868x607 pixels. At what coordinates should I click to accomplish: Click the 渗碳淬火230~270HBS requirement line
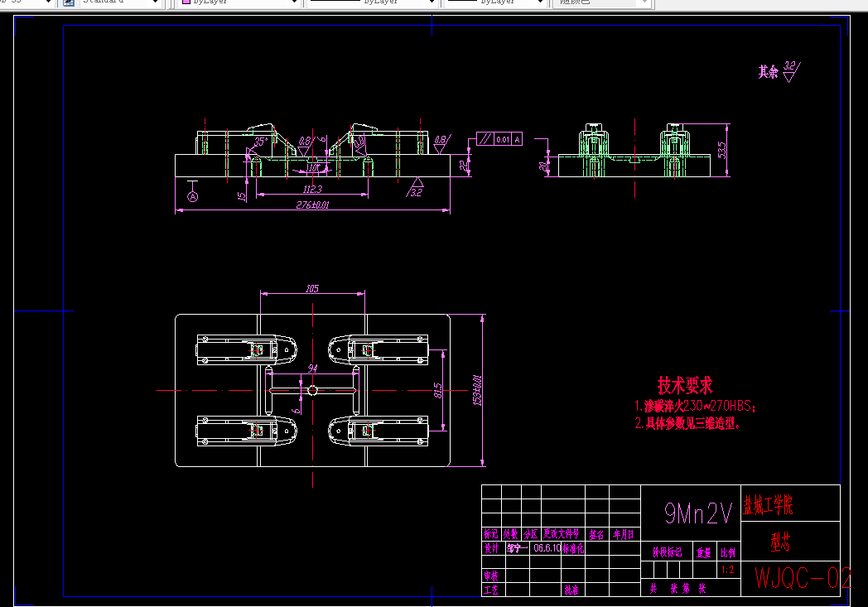[x=695, y=406]
